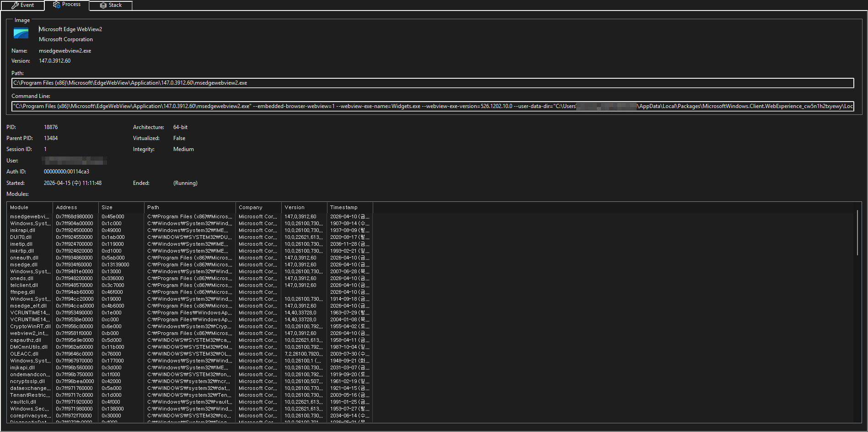Click the PID value 18876
Image resolution: width=868 pixels, height=432 pixels.
click(x=51, y=127)
